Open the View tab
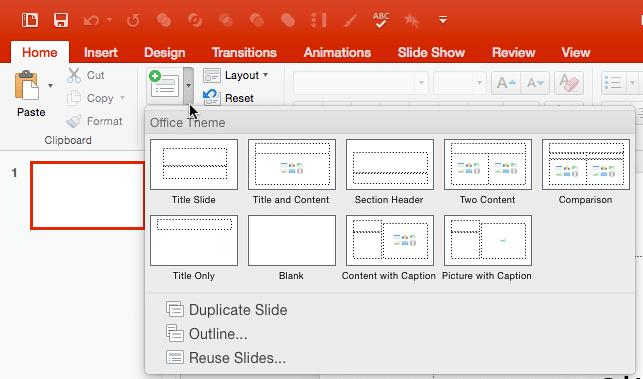643x379 pixels. click(x=576, y=53)
